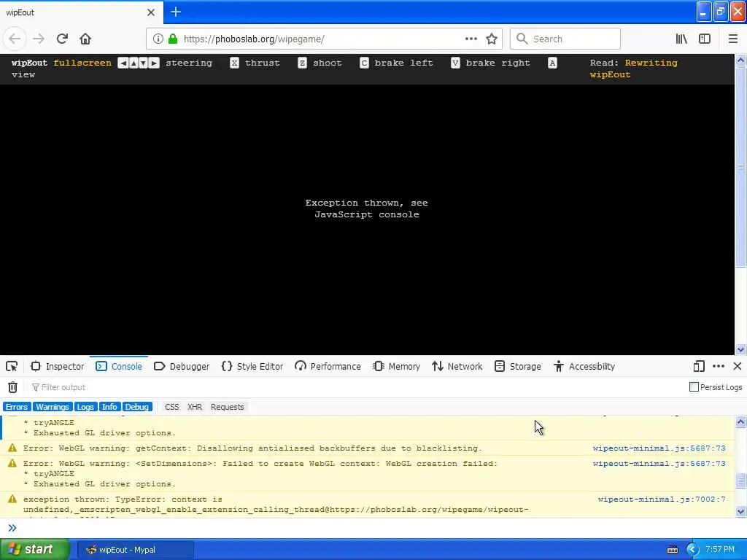Viewport: 747px width, 560px height.
Task: Click the C brake left key icon
Action: click(364, 63)
